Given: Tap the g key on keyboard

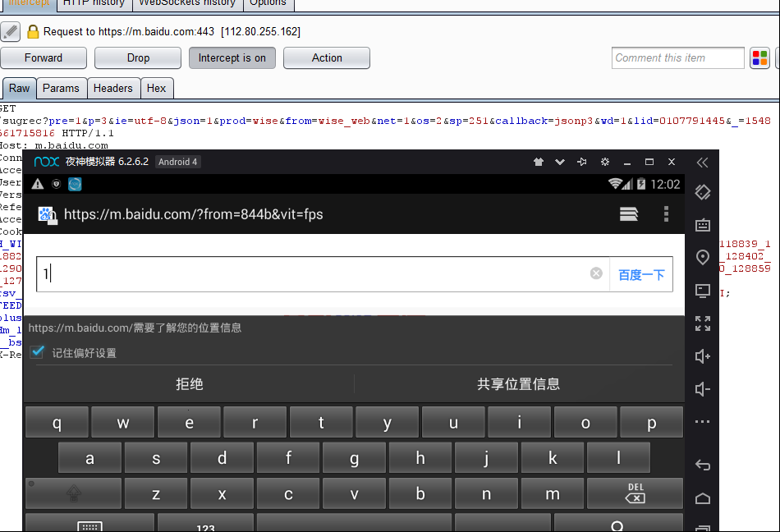Looking at the screenshot, I should pyautogui.click(x=354, y=457).
